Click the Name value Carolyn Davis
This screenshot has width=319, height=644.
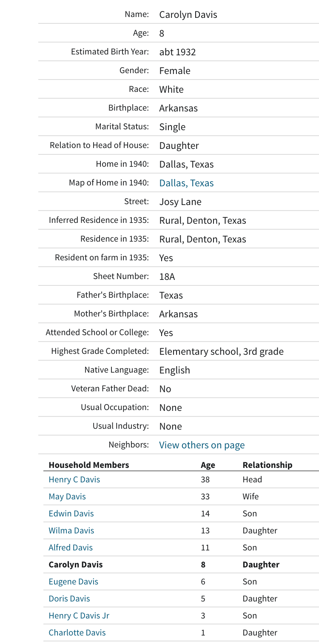click(x=188, y=14)
